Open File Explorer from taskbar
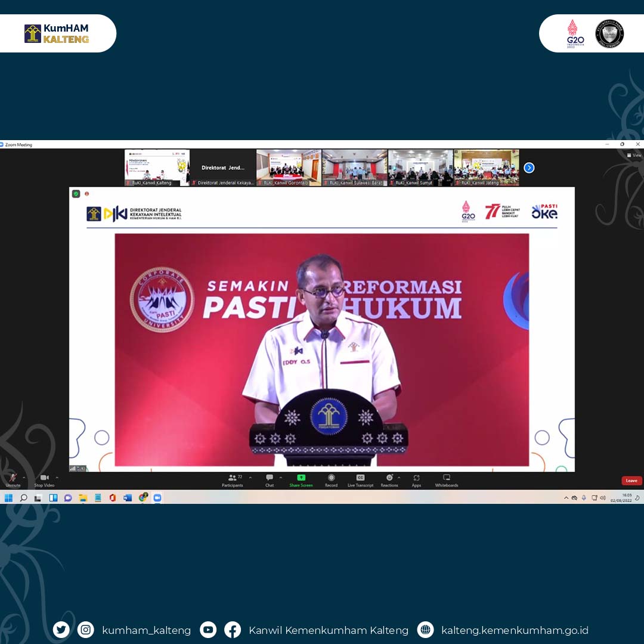This screenshot has width=644, height=644. (x=83, y=498)
